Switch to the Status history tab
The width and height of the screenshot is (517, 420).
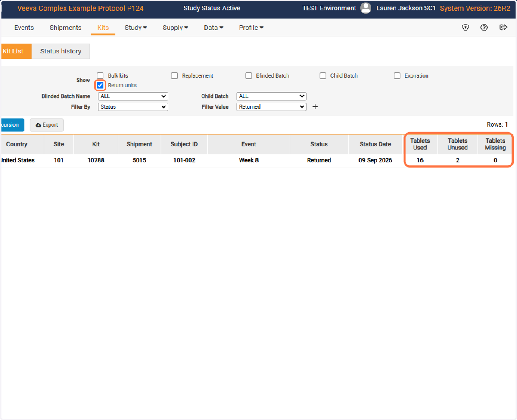tap(61, 51)
